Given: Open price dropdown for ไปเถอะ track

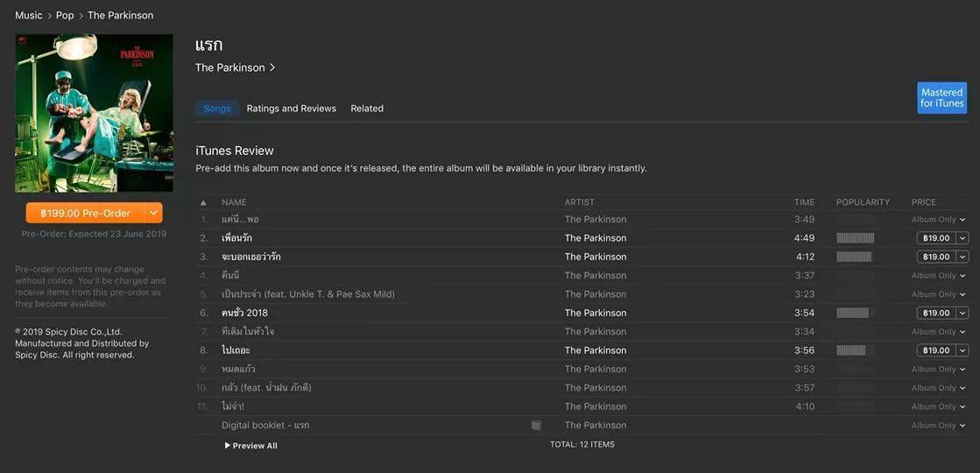Looking at the screenshot, I should tap(962, 350).
